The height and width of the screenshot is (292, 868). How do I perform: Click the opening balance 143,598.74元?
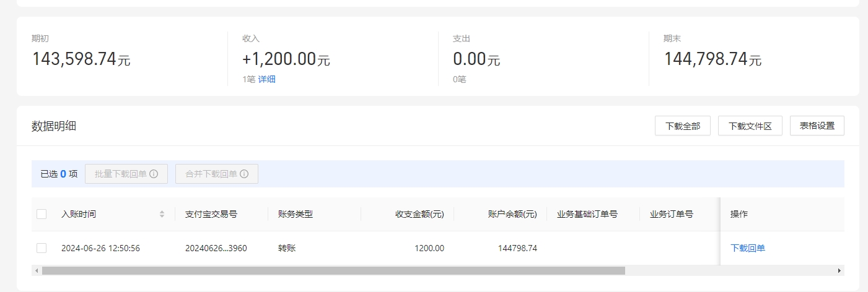[81, 59]
